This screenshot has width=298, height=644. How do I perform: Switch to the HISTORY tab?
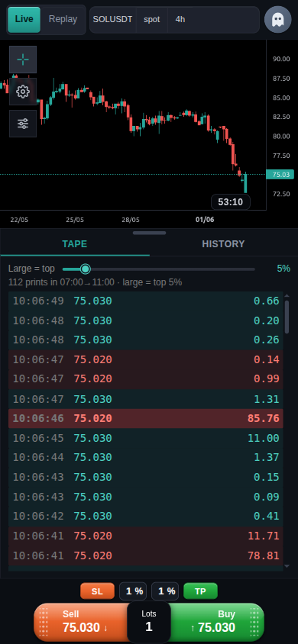pos(223,244)
